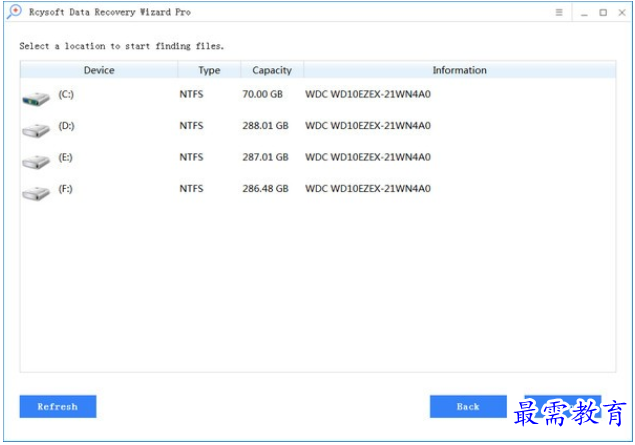The width and height of the screenshot is (635, 445).
Task: Click WDC WD10EZEX info in C: row
Action: click(368, 94)
